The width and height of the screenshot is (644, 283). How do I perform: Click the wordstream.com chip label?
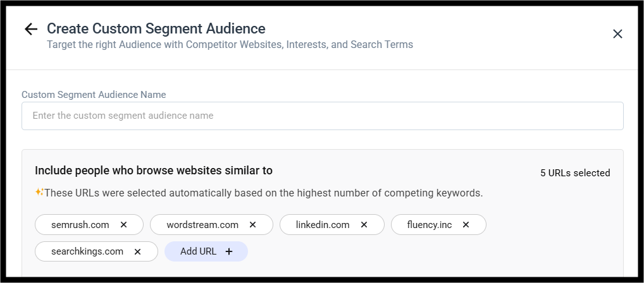202,225
